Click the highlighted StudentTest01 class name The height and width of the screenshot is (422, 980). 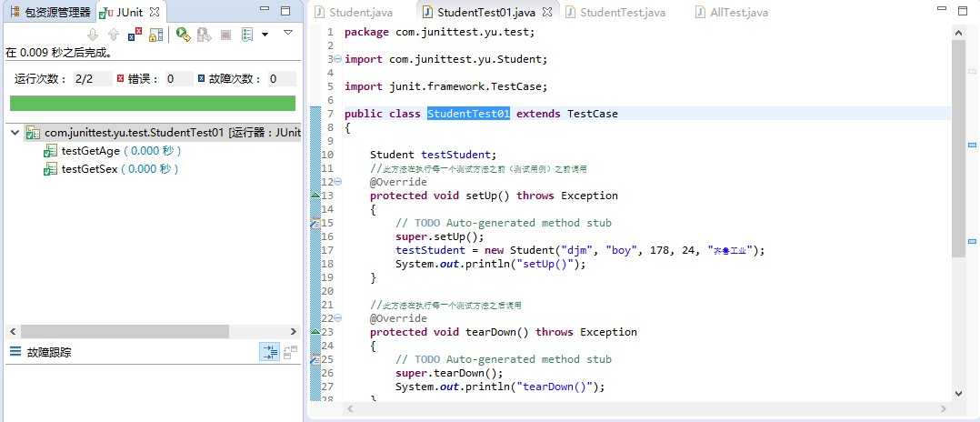(x=469, y=114)
